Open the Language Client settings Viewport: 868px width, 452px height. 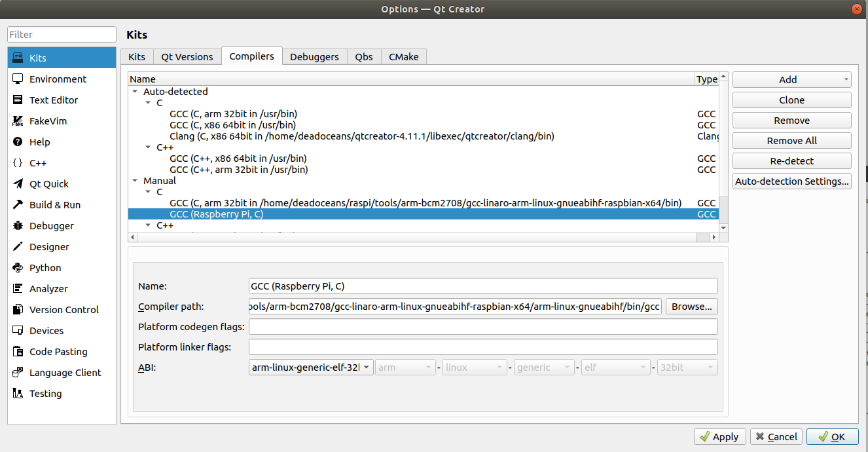[62, 373]
